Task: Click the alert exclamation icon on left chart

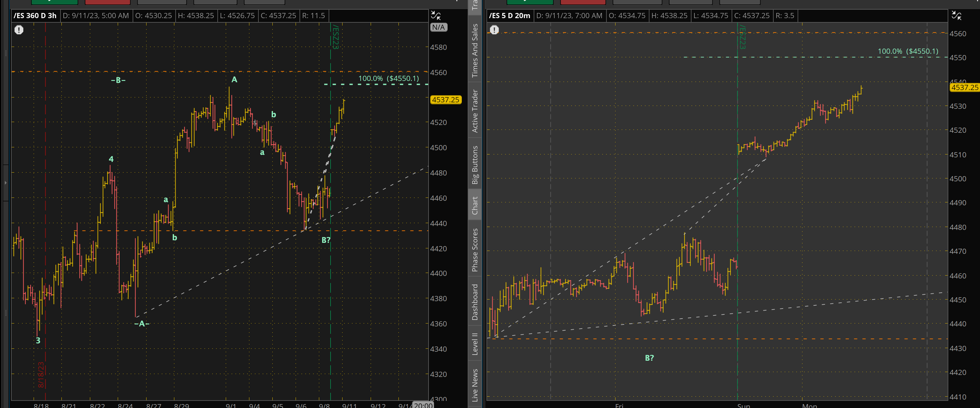Action: [x=19, y=30]
